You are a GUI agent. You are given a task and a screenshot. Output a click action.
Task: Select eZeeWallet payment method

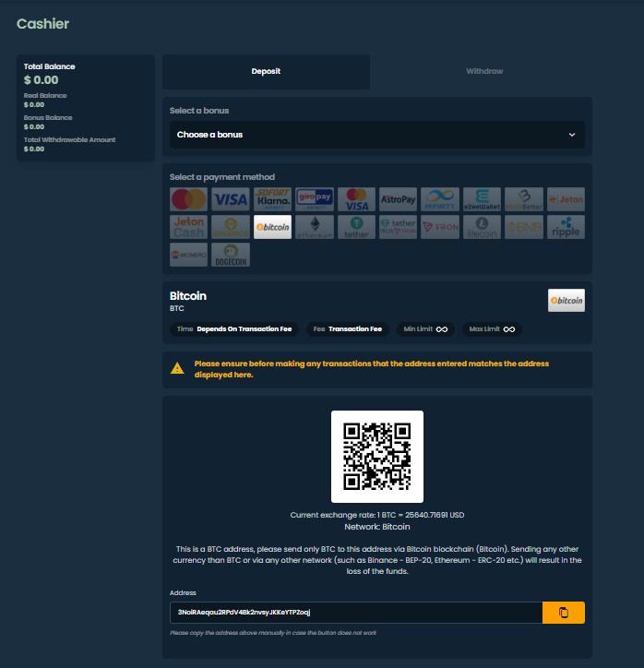[483, 199]
